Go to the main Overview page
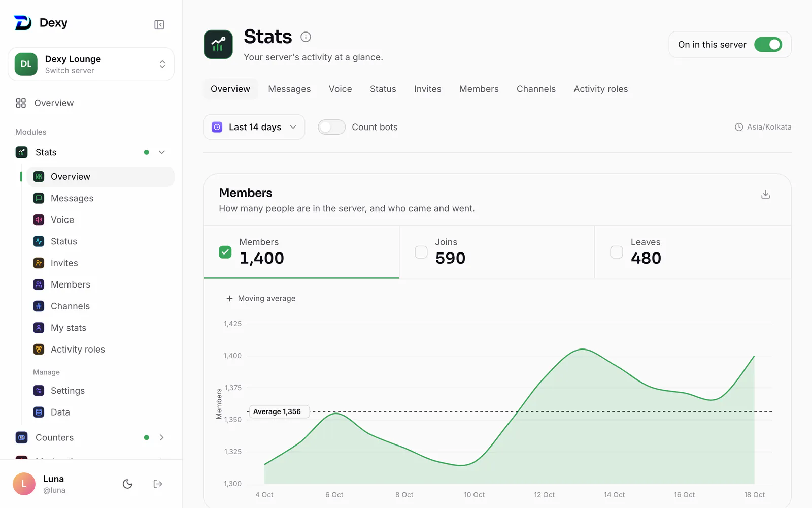812x508 pixels. click(x=91, y=103)
